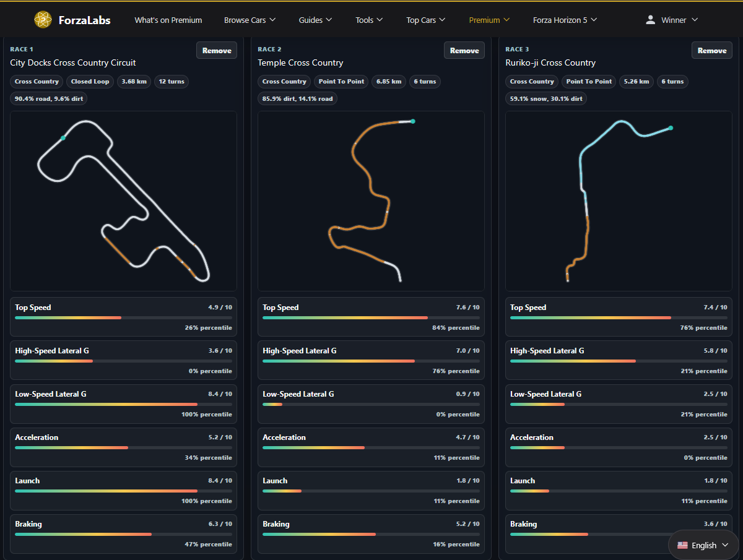Image resolution: width=743 pixels, height=560 pixels.
Task: Click the Temple Cross Country track map
Action: click(371, 201)
